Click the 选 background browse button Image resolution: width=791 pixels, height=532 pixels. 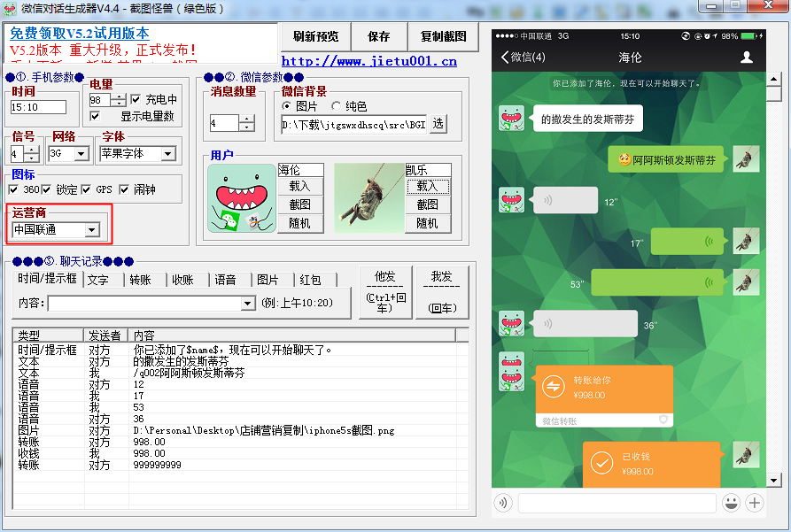point(438,124)
